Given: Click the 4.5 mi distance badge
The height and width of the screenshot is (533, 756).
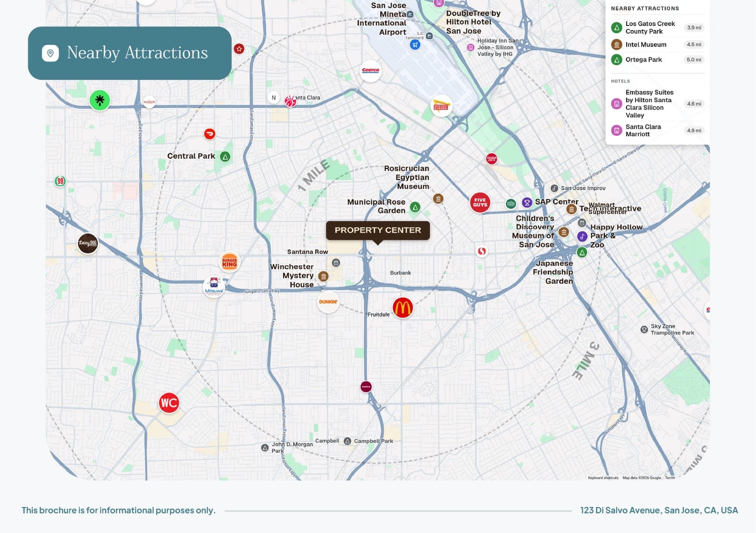Looking at the screenshot, I should tap(694, 44).
